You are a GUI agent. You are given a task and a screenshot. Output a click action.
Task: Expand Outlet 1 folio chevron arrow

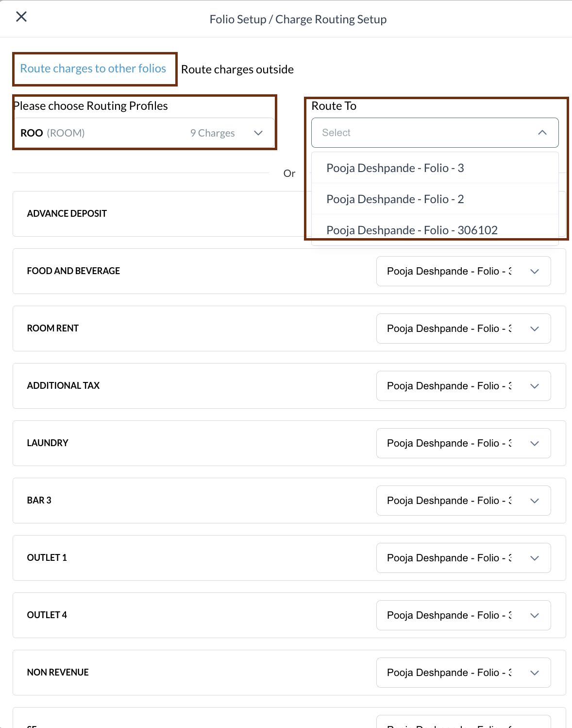click(535, 558)
